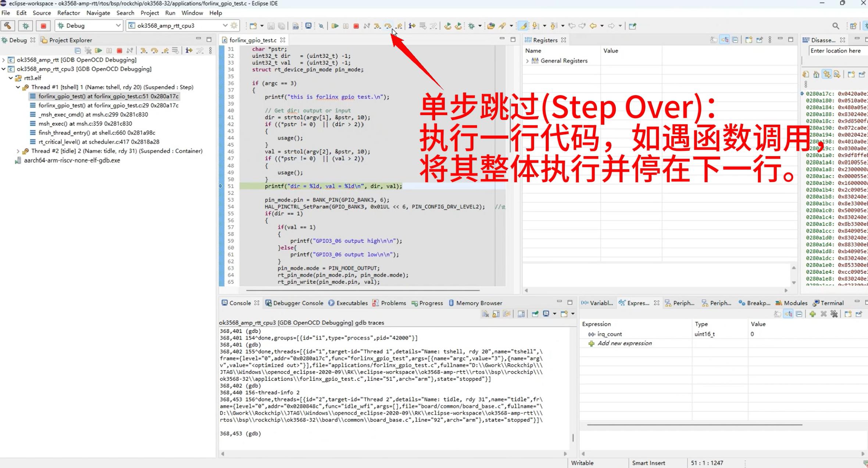Image resolution: width=868 pixels, height=468 pixels.
Task: Select msh_exec() stack frame at msh.c:359
Action: point(85,124)
